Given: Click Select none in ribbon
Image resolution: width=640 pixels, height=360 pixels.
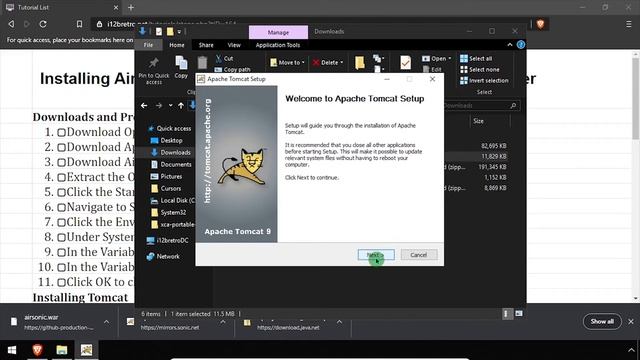Looking at the screenshot, I should pyautogui.click(x=480, y=69).
